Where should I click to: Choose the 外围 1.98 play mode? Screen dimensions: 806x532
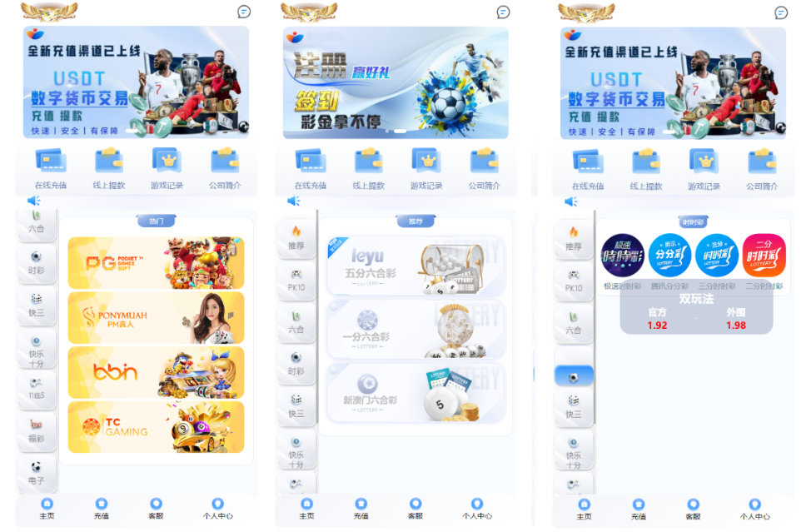click(735, 319)
